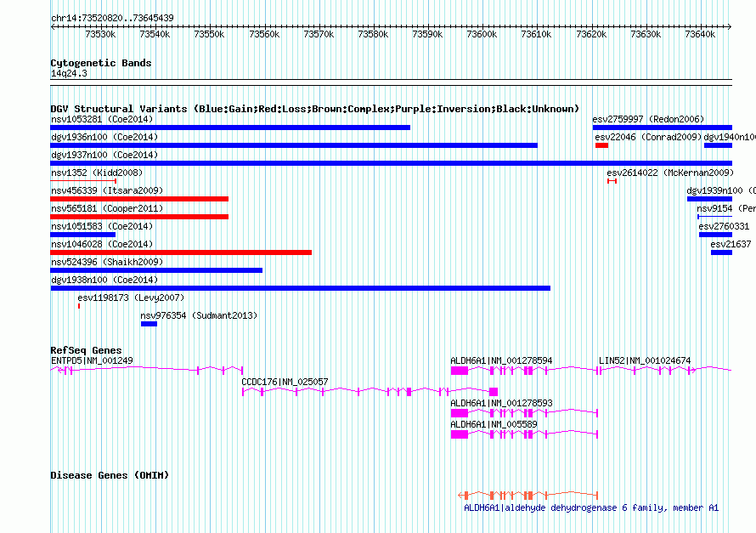The height and width of the screenshot is (533, 756).
Task: Click the nsv1352 (Kidd2008) thin red line
Action: pyautogui.click(x=83, y=181)
